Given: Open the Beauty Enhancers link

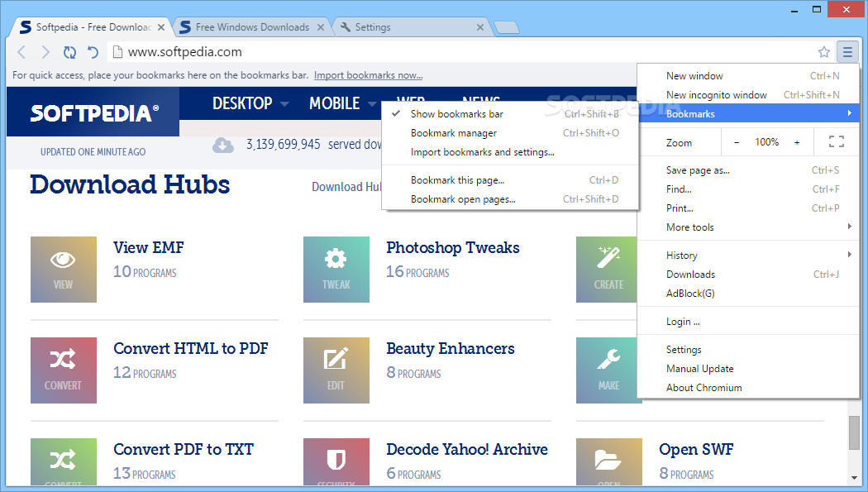Looking at the screenshot, I should point(450,348).
